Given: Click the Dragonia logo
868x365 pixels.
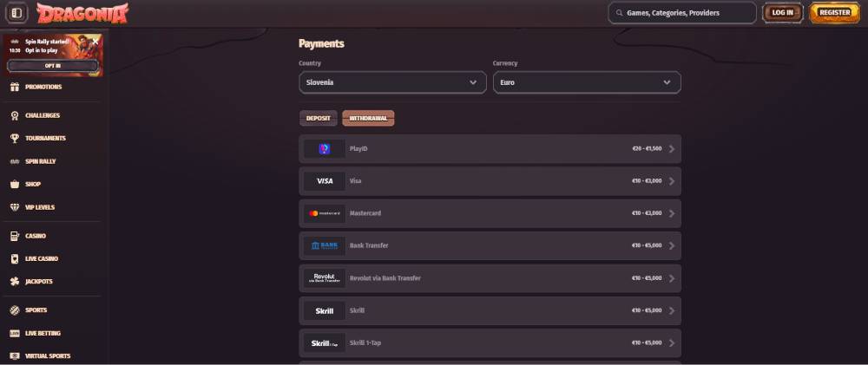Looking at the screenshot, I should [x=82, y=13].
